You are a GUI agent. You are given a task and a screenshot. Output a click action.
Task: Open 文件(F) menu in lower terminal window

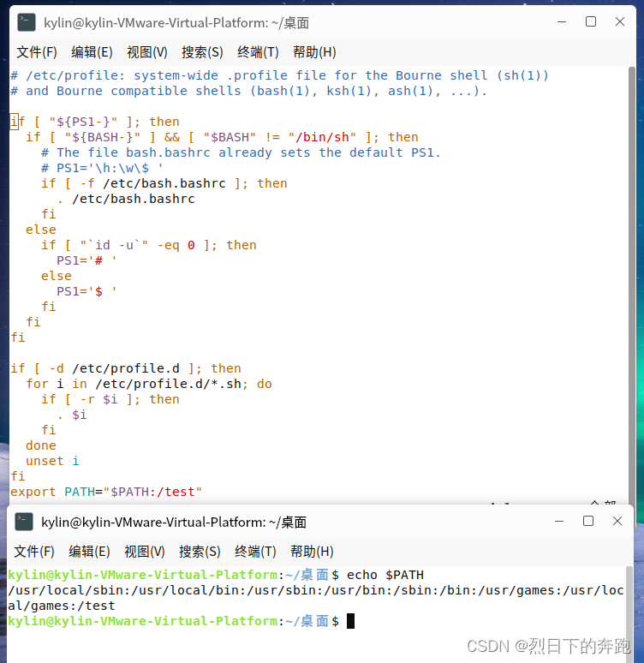(x=34, y=552)
